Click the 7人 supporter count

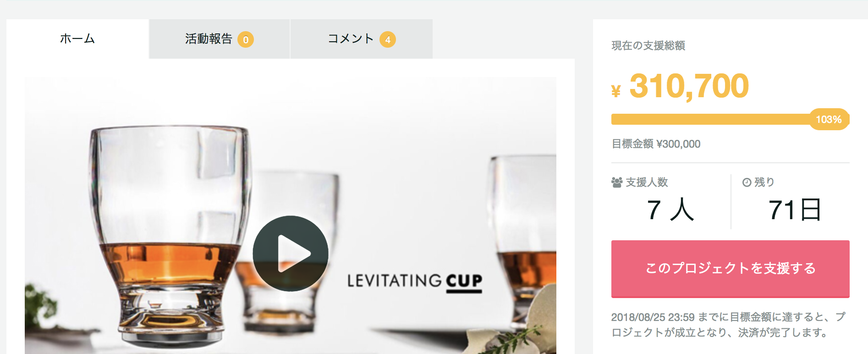pos(670,210)
